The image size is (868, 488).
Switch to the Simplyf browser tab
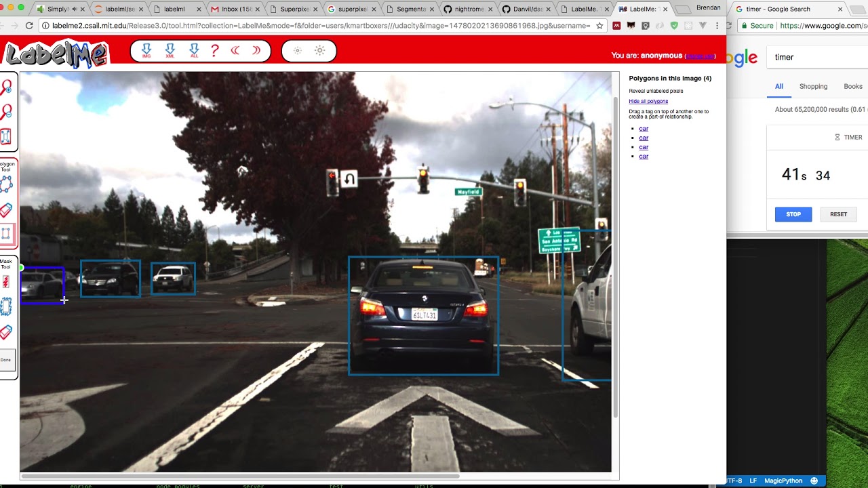point(58,9)
